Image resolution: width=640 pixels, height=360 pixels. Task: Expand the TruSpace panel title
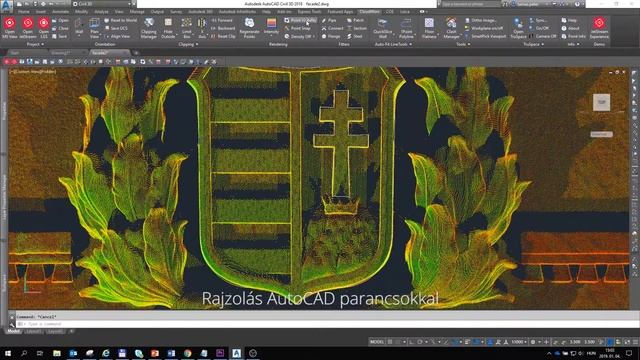533,44
